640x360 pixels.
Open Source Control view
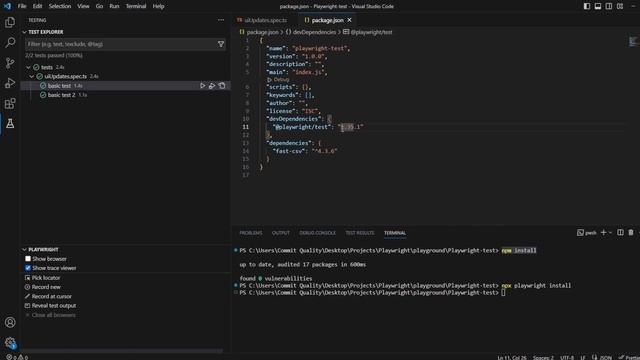[10, 62]
